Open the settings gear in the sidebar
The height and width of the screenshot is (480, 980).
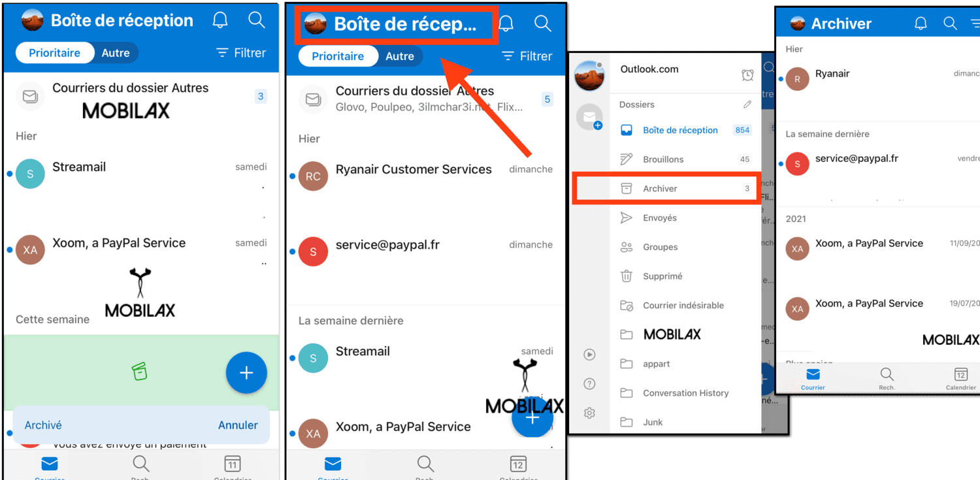[x=589, y=413]
